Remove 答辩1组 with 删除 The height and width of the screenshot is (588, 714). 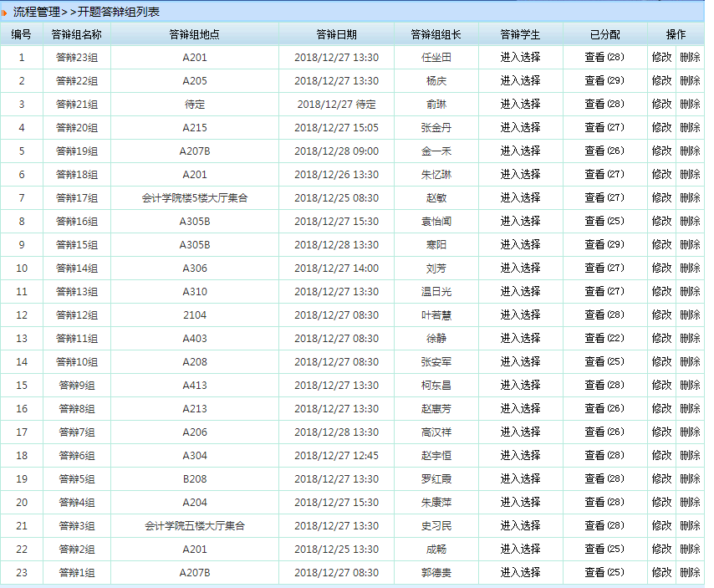tap(690, 573)
